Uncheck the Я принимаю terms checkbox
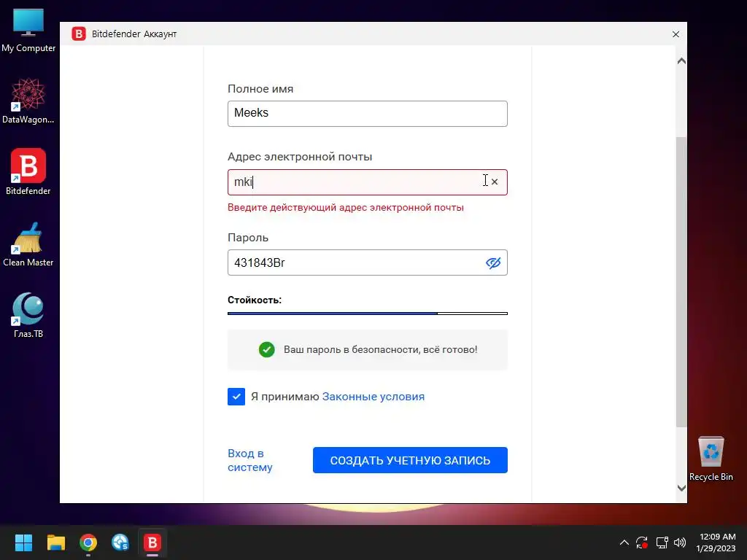The image size is (747, 560). coord(236,397)
